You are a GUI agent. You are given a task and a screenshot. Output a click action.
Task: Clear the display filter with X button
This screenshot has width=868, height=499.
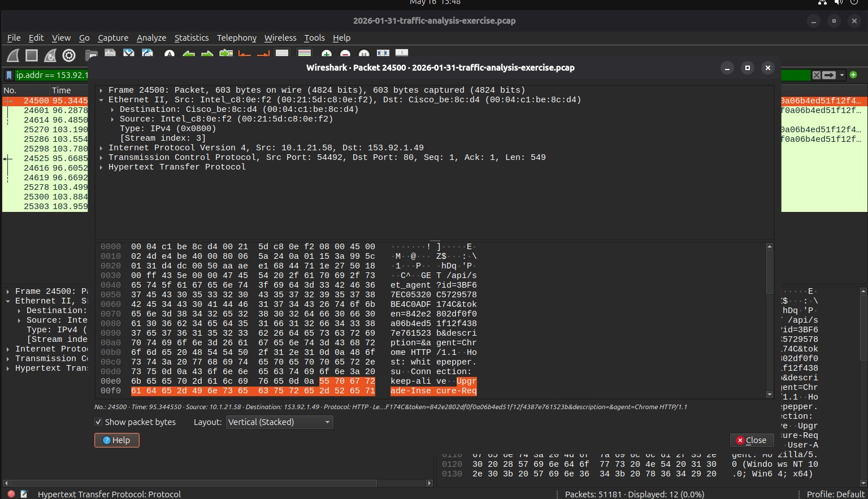pyautogui.click(x=817, y=75)
